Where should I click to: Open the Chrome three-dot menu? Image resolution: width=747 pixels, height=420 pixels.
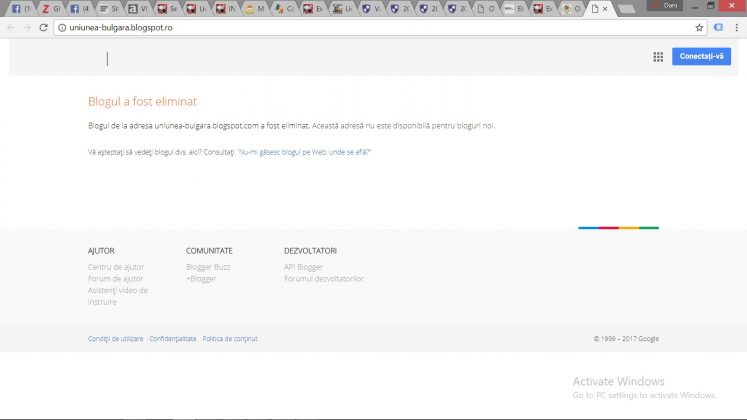coord(736,27)
